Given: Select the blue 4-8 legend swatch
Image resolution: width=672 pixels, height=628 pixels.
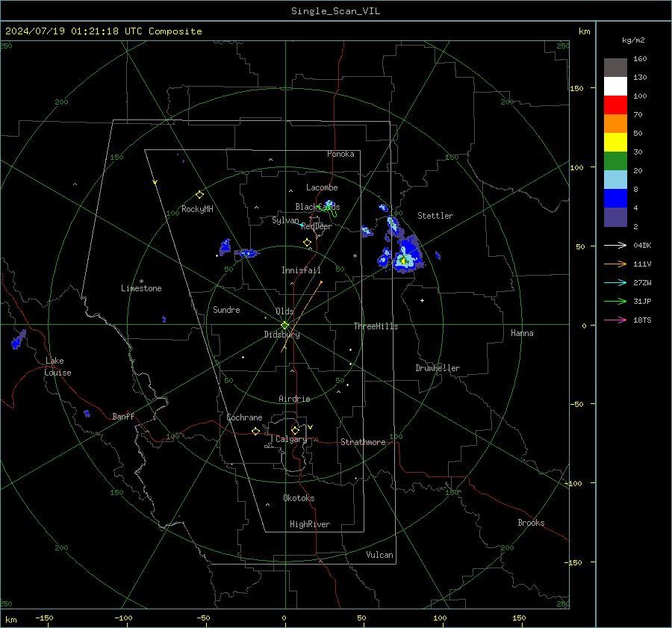Looking at the screenshot, I should pos(615,198).
